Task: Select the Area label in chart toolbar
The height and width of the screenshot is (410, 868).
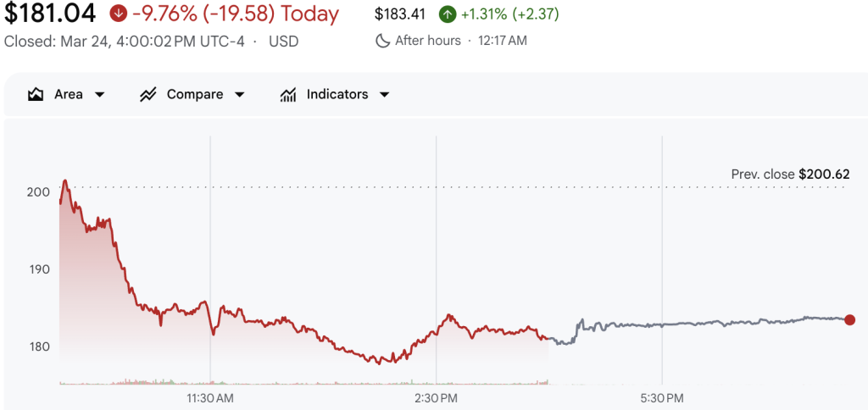Action: 69,95
